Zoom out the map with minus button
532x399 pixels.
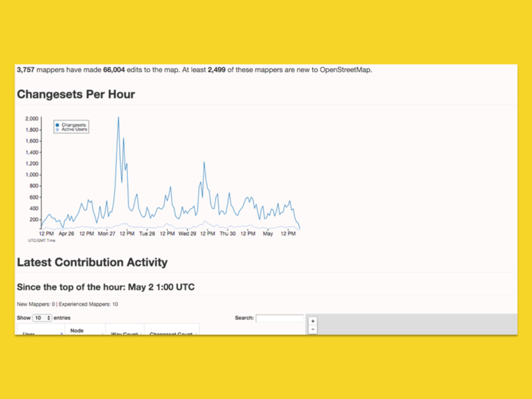pyautogui.click(x=313, y=329)
